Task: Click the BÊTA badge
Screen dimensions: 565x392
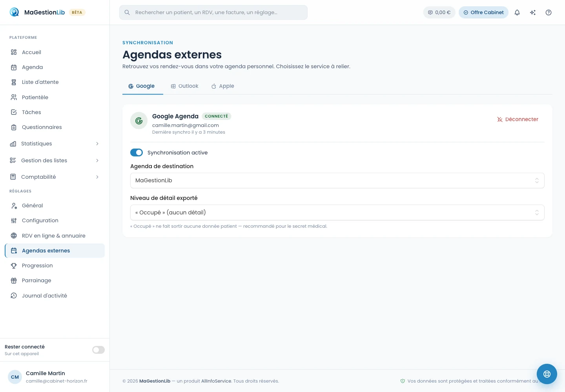Action: 77,13
